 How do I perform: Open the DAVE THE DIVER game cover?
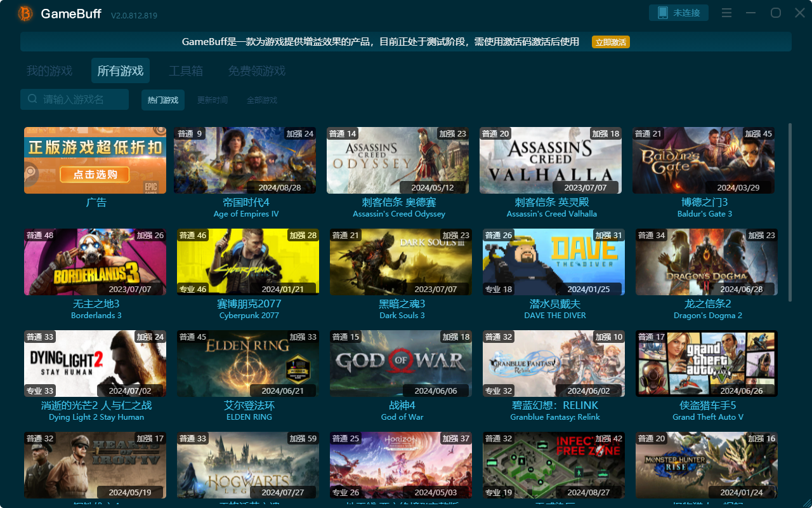553,262
